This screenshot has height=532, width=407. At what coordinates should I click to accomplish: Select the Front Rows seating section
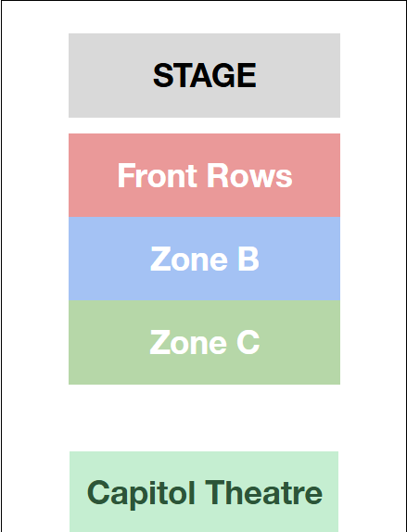[x=204, y=175]
